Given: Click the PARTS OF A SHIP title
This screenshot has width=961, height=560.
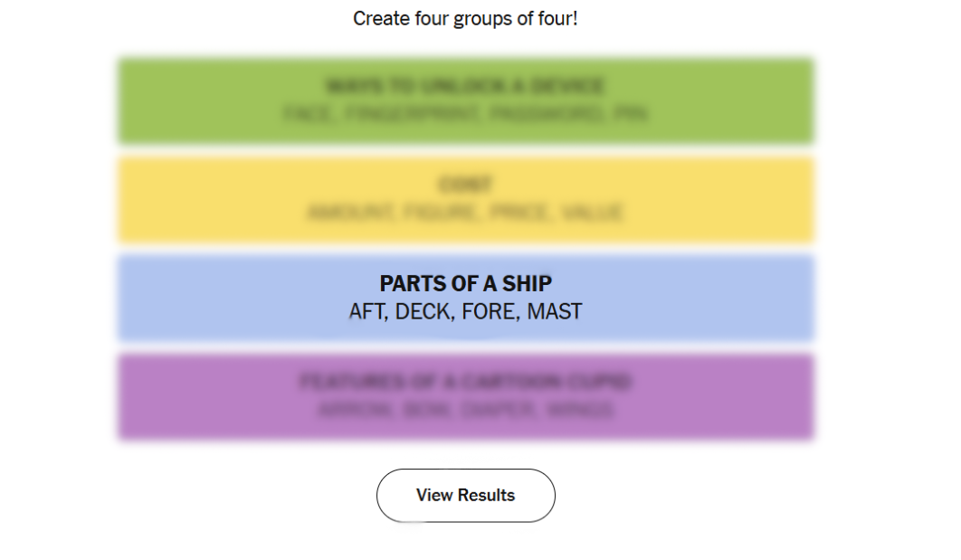Looking at the screenshot, I should point(465,284).
